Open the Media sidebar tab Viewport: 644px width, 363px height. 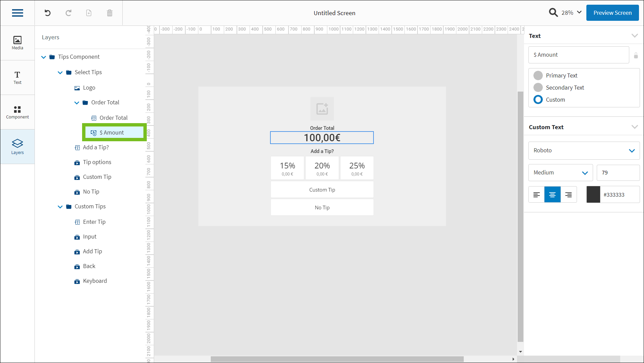(x=17, y=43)
